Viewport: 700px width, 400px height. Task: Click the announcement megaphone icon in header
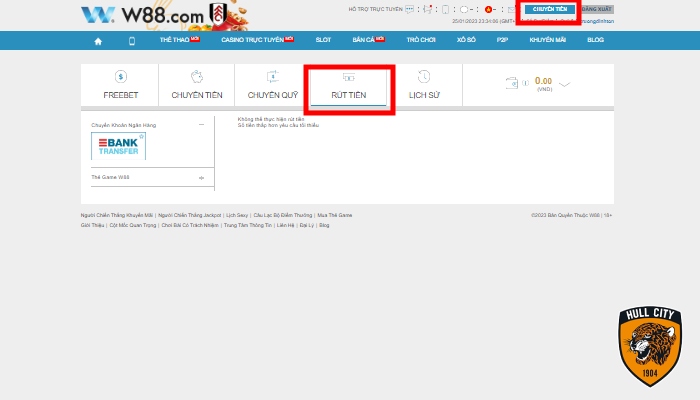tap(428, 9)
